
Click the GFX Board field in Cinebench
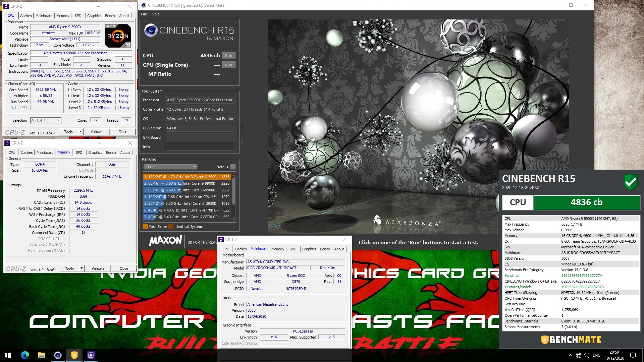click(200, 137)
